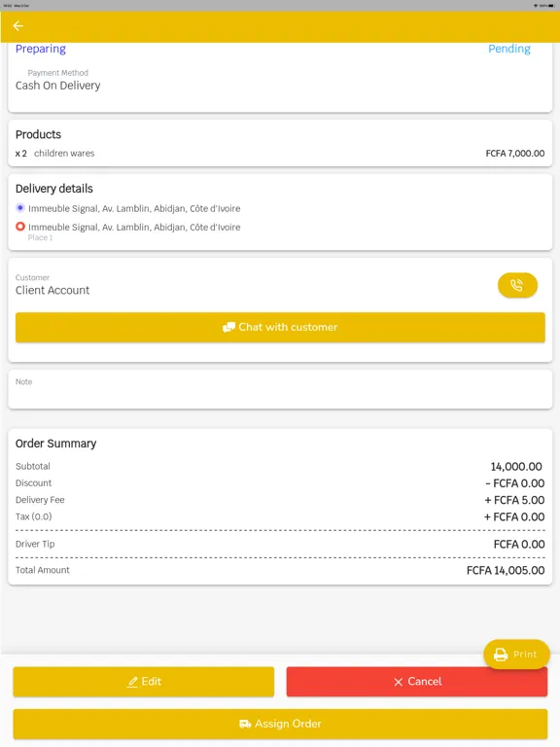Select the red drop-off location marker
The width and height of the screenshot is (560, 747).
click(x=20, y=227)
